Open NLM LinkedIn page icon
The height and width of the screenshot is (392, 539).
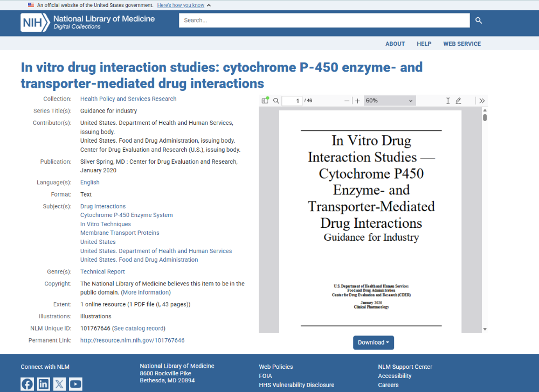click(x=43, y=384)
